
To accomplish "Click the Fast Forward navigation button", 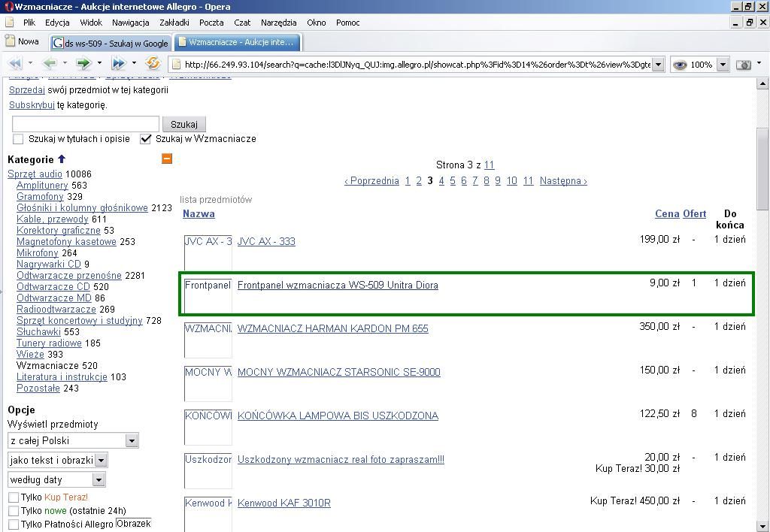I will point(119,63).
